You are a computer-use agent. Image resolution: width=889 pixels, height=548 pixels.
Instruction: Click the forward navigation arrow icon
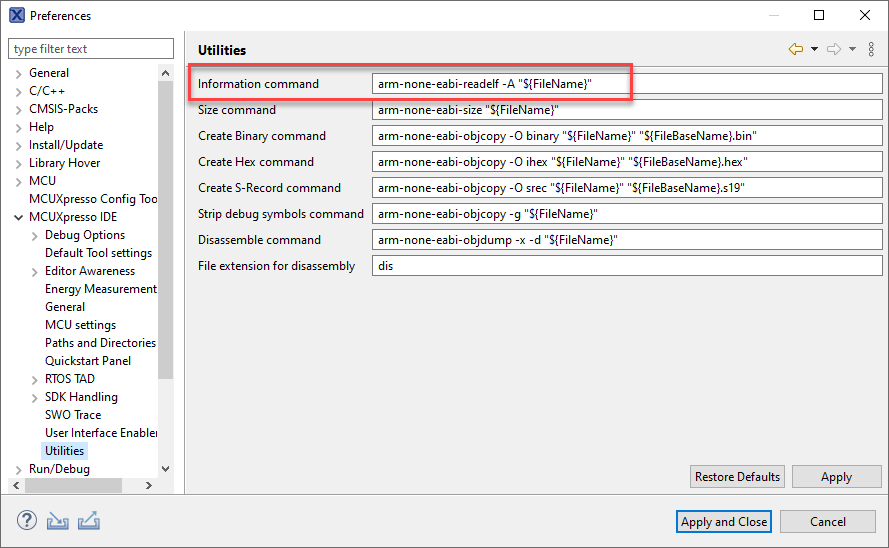click(x=833, y=49)
